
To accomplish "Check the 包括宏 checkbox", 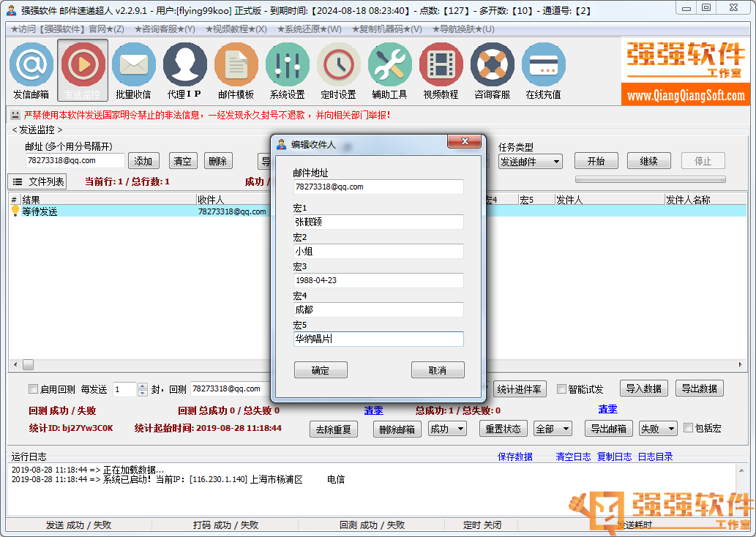I will tap(689, 427).
